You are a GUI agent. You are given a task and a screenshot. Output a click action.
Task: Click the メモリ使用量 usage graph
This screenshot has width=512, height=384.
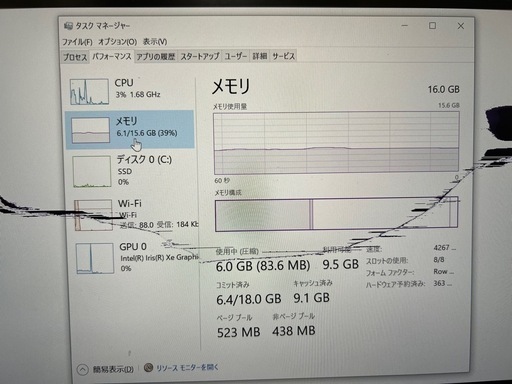(336, 143)
